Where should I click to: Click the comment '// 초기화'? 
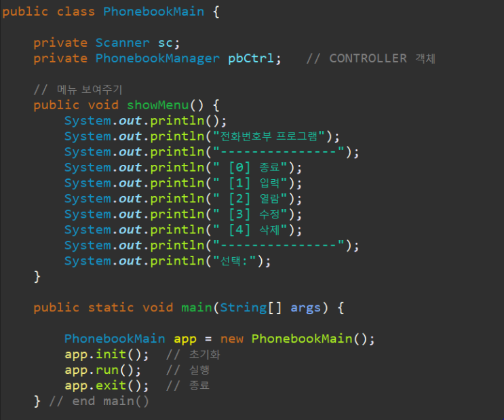point(193,355)
